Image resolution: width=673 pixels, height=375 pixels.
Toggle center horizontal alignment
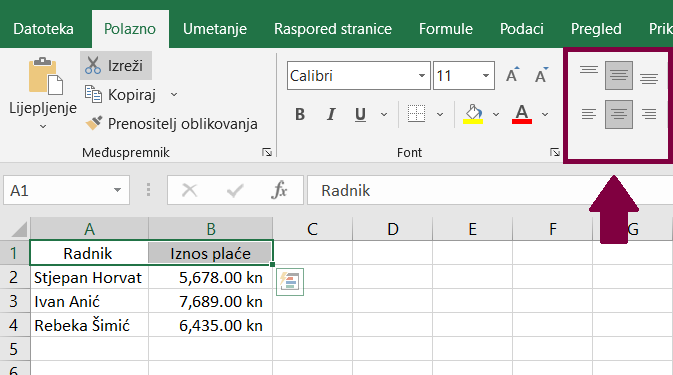point(618,114)
